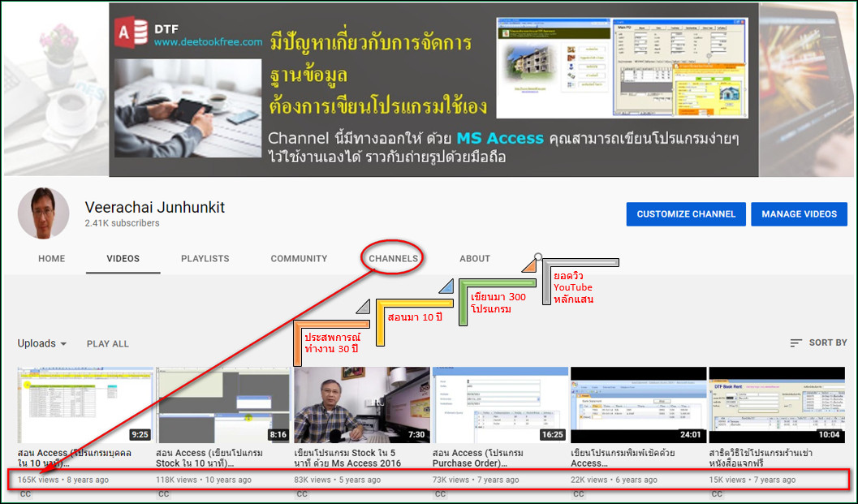Click the title of the 9:25 video

(x=75, y=458)
